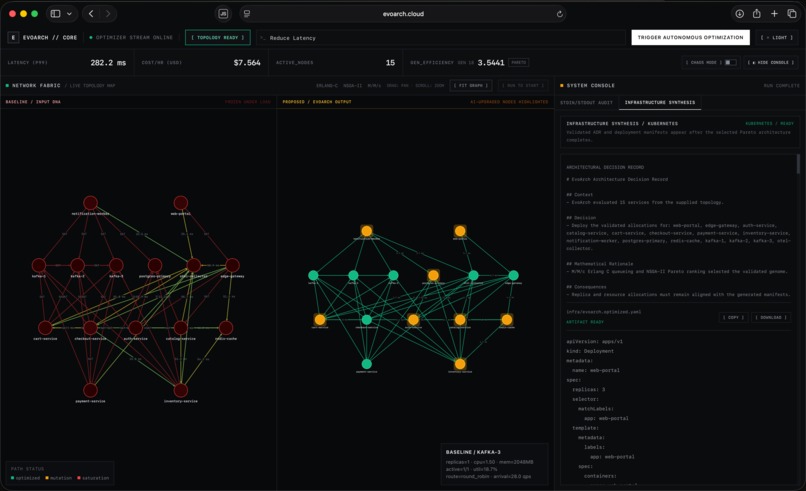Open the page reader icon in address bar
Screen dimensions: 806x491
247,14
